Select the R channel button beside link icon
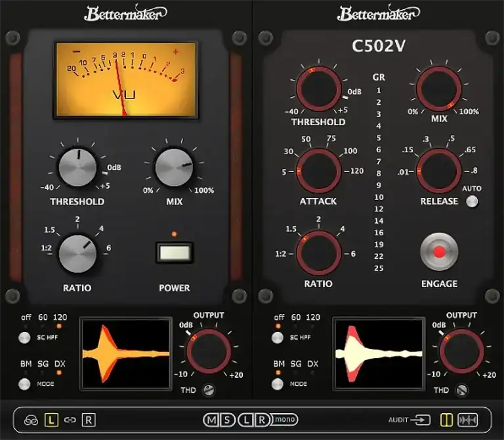 click(89, 420)
